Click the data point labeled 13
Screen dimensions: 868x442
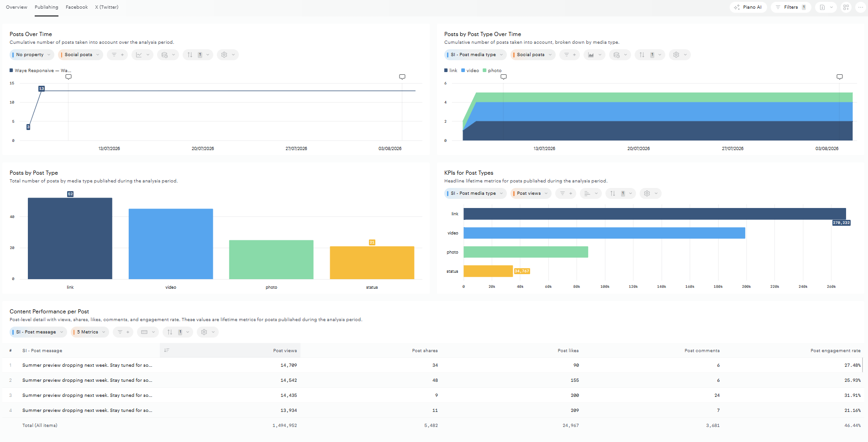(42, 88)
